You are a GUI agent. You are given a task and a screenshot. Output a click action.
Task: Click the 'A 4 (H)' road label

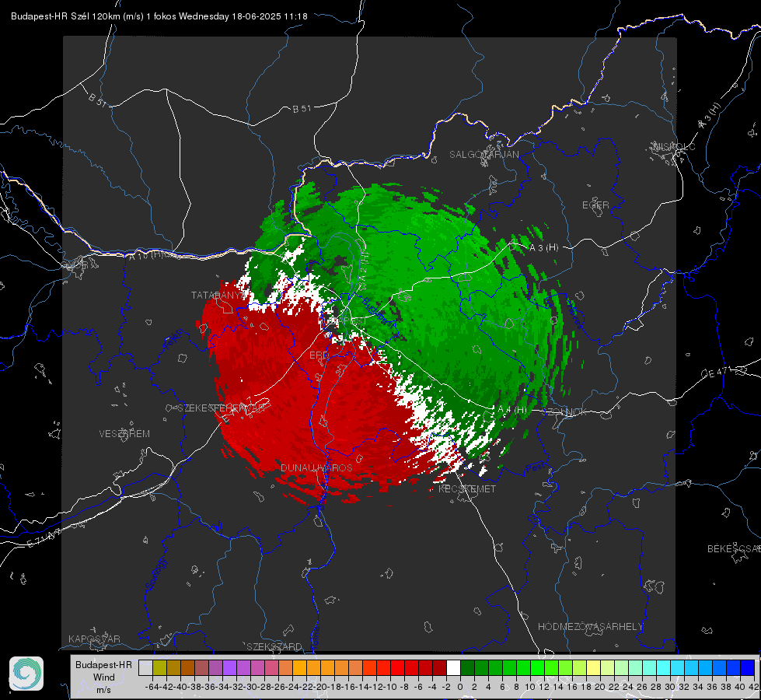pyautogui.click(x=512, y=409)
